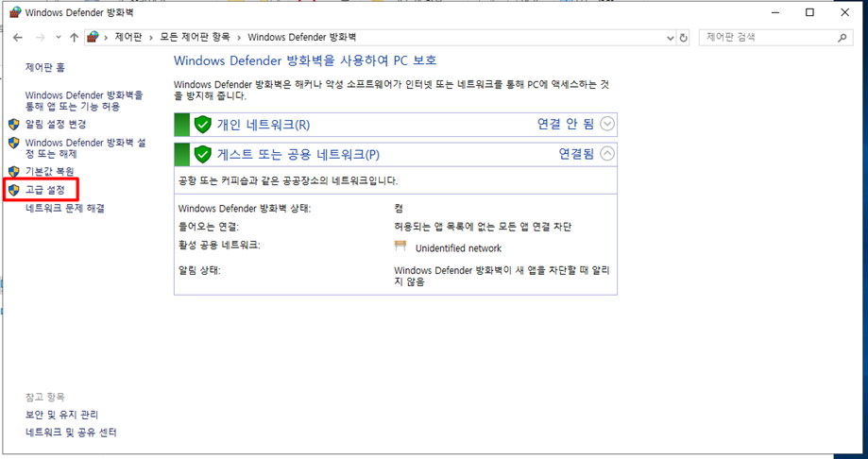This screenshot has width=868, height=459.
Task: Click the 'Windows Defender 방화벽을 사용하여 PC 보호' heading
Action: (305, 59)
